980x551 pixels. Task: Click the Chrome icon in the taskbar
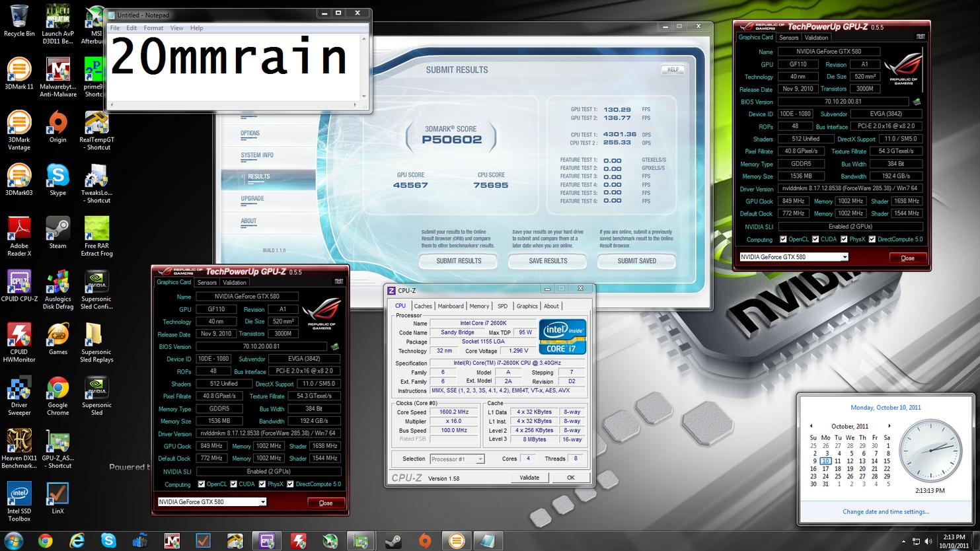coord(45,541)
